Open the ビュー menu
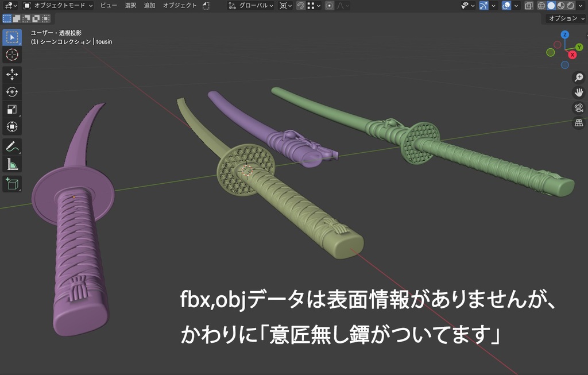 (109, 6)
